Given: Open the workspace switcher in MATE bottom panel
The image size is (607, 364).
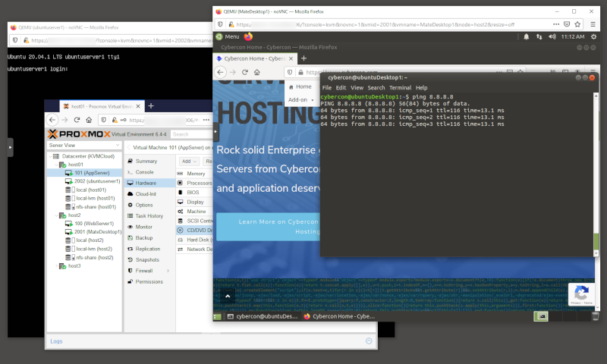Looking at the screenshot, I should [x=541, y=316].
